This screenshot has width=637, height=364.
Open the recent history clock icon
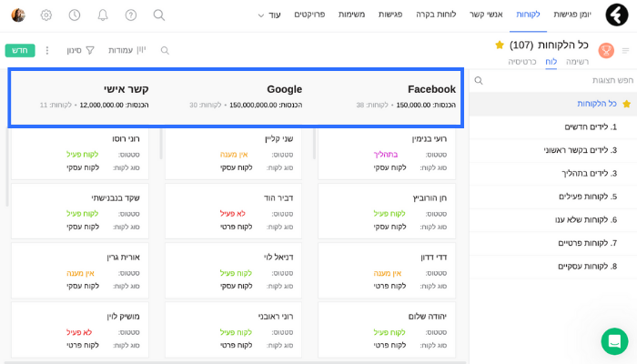75,15
